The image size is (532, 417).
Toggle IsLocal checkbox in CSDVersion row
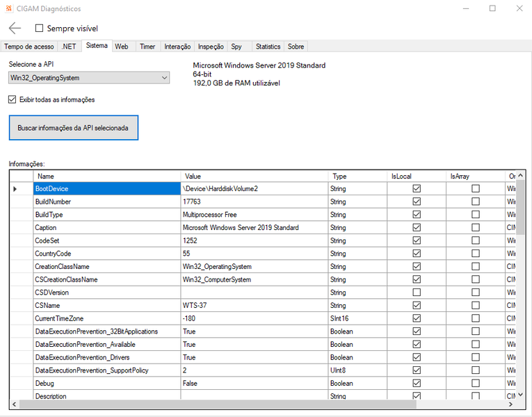[x=417, y=292]
